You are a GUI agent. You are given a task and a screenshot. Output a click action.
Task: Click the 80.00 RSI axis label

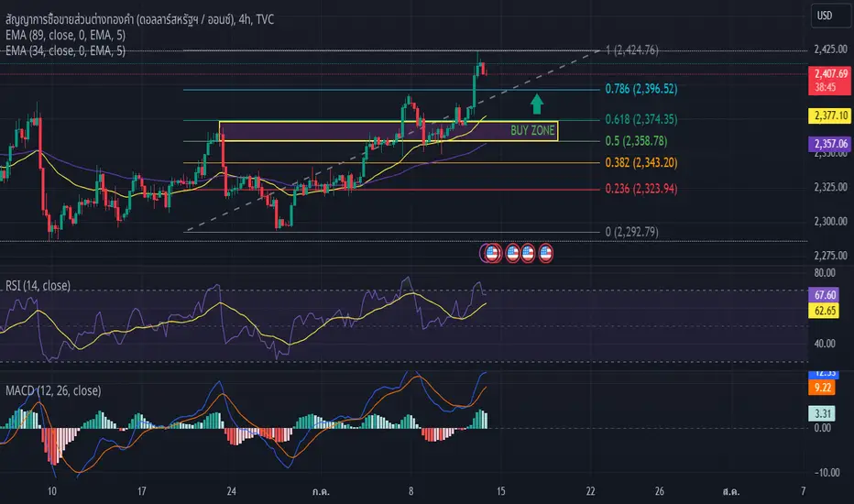[825, 272]
